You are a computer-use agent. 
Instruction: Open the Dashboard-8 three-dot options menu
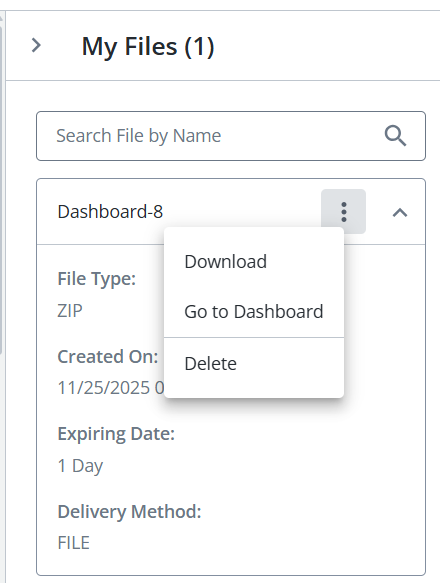tap(343, 212)
